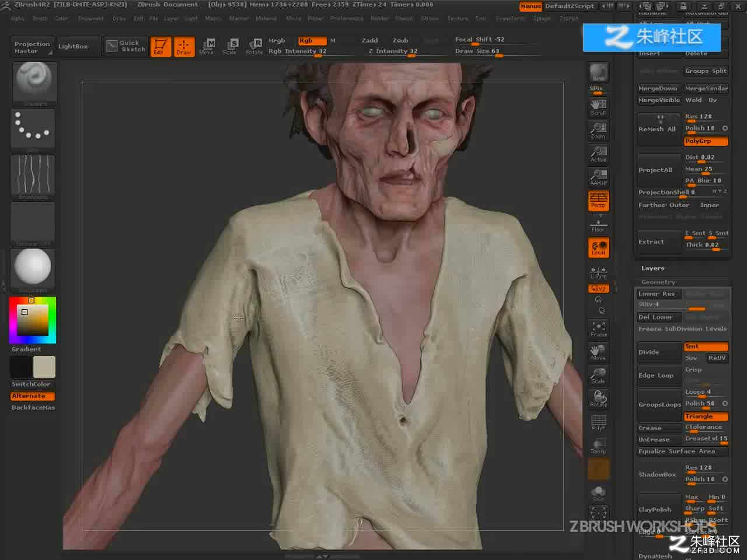Click the Del Lower button
Viewport: 747px width, 560px height.
tap(659, 317)
